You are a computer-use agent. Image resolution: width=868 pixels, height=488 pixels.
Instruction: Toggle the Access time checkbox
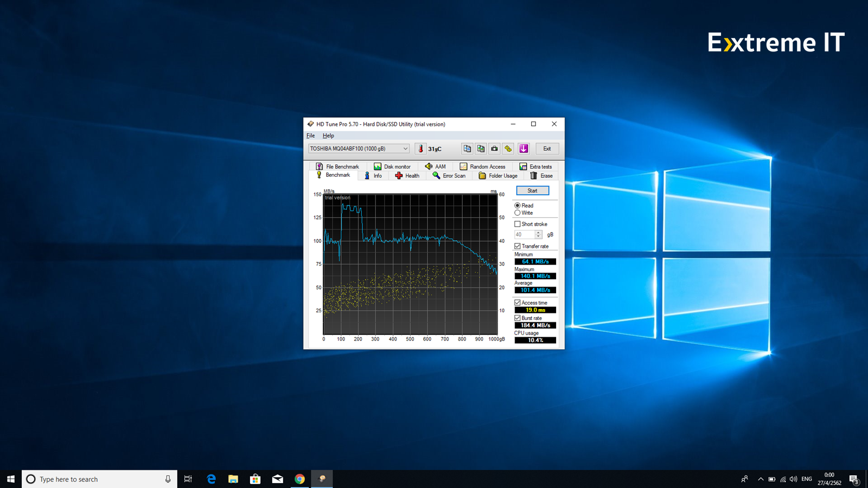pyautogui.click(x=518, y=303)
